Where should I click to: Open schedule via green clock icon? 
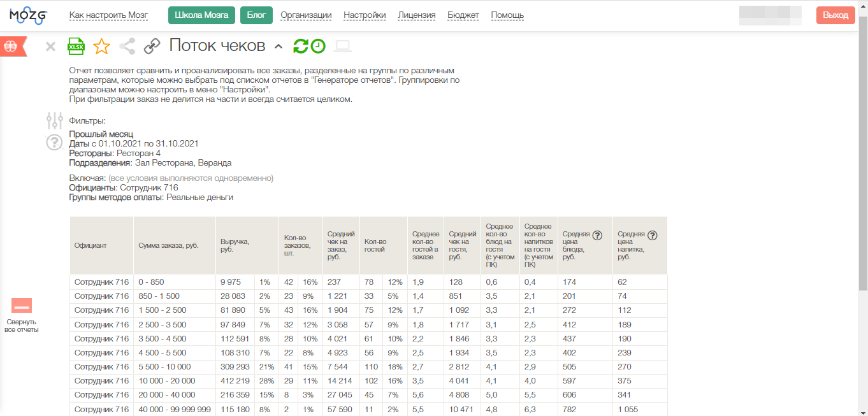[x=317, y=46]
